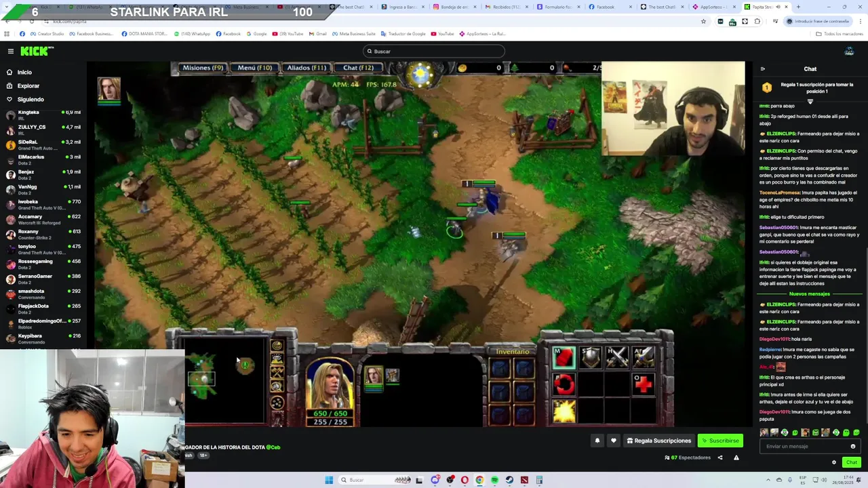This screenshot has width=868, height=488.
Task: Expand the gift subscription leaderboard chevron
Action: click(x=810, y=101)
